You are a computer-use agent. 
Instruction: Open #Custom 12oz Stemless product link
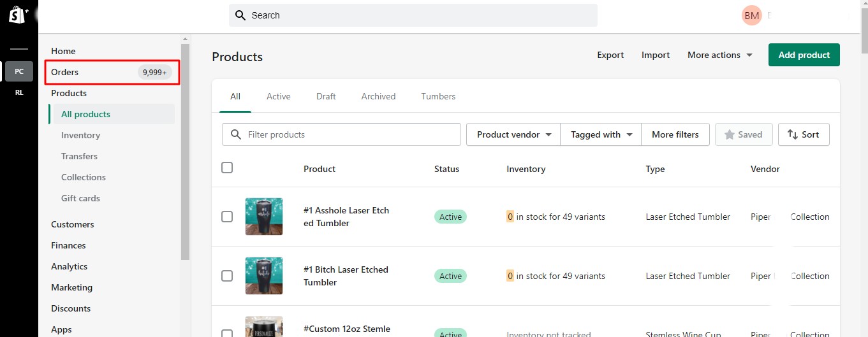347,329
